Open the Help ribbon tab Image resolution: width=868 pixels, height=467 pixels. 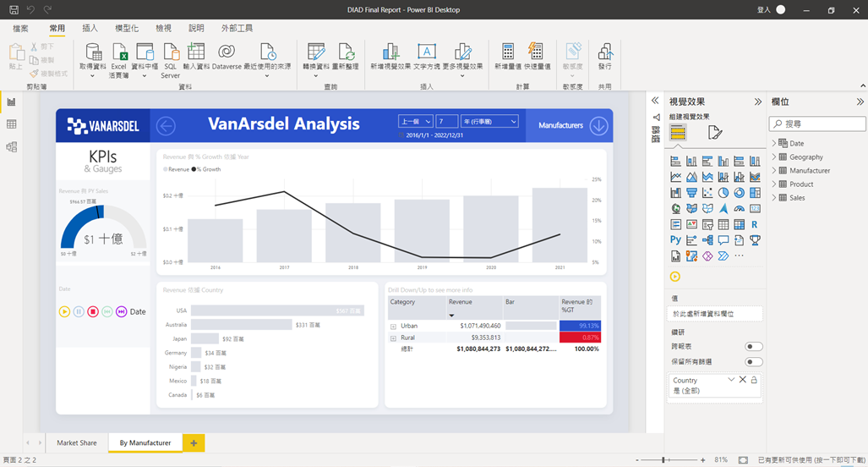[196, 28]
